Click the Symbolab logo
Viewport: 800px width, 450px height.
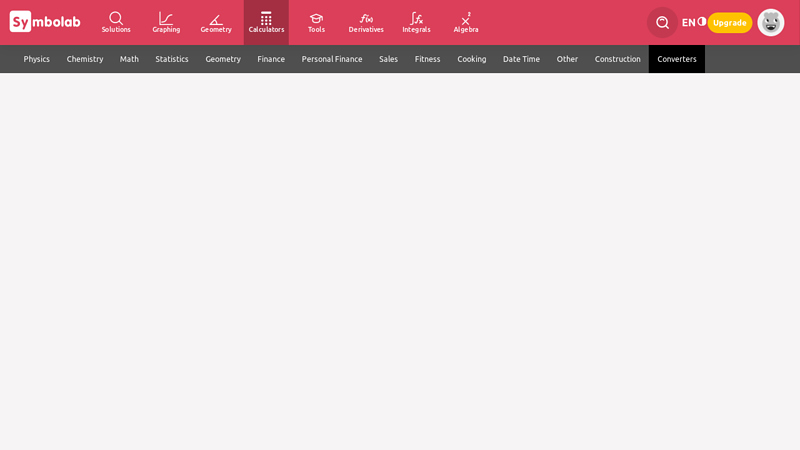45,21
